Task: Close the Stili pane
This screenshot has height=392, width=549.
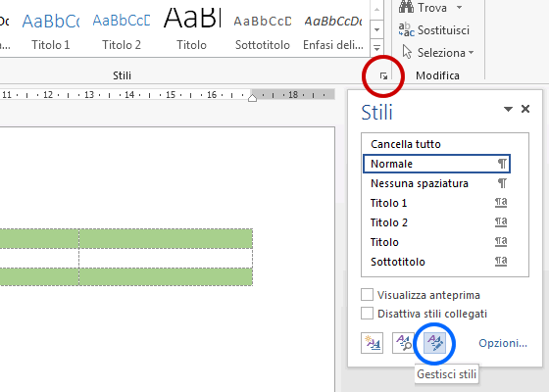Action: (x=525, y=109)
